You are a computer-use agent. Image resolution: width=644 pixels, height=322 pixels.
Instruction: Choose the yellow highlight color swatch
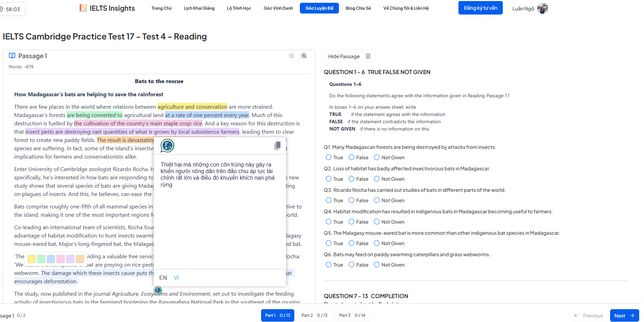pos(32,259)
